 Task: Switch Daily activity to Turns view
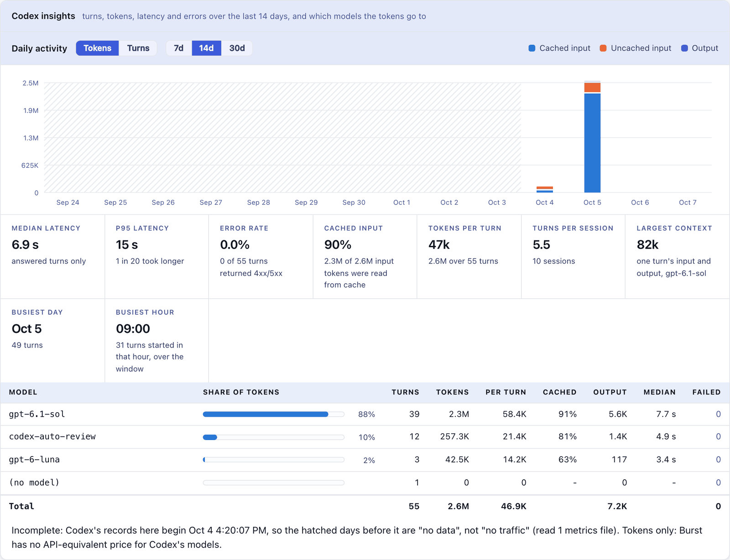click(x=138, y=48)
